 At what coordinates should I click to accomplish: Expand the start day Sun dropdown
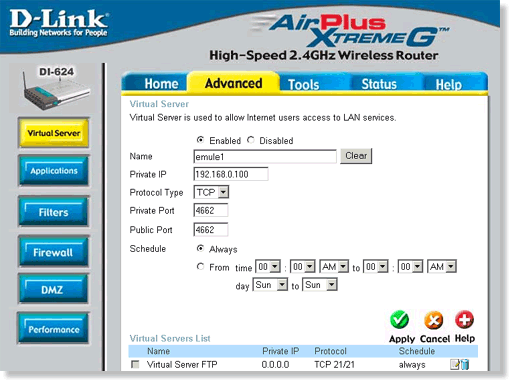[x=270, y=285]
